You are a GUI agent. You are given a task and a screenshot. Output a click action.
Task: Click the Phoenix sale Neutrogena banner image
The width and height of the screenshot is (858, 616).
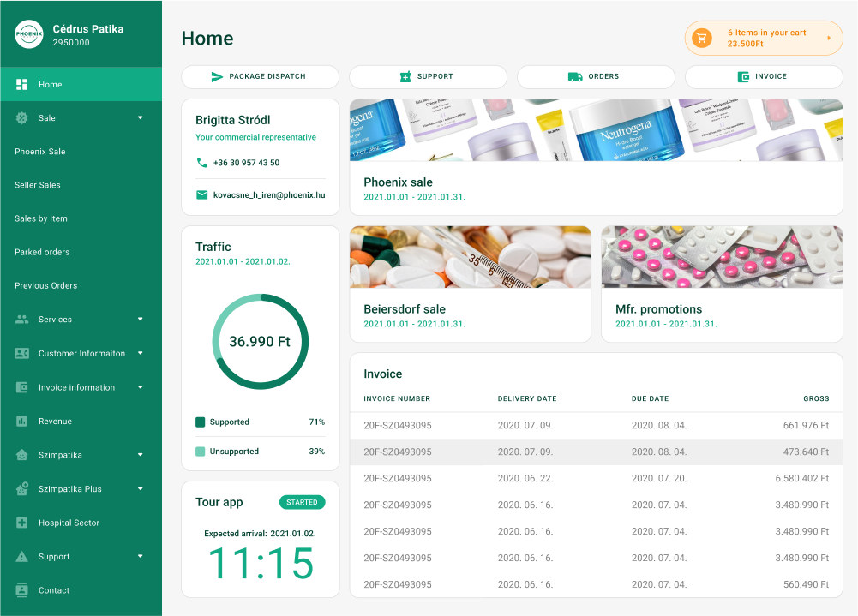tap(596, 129)
